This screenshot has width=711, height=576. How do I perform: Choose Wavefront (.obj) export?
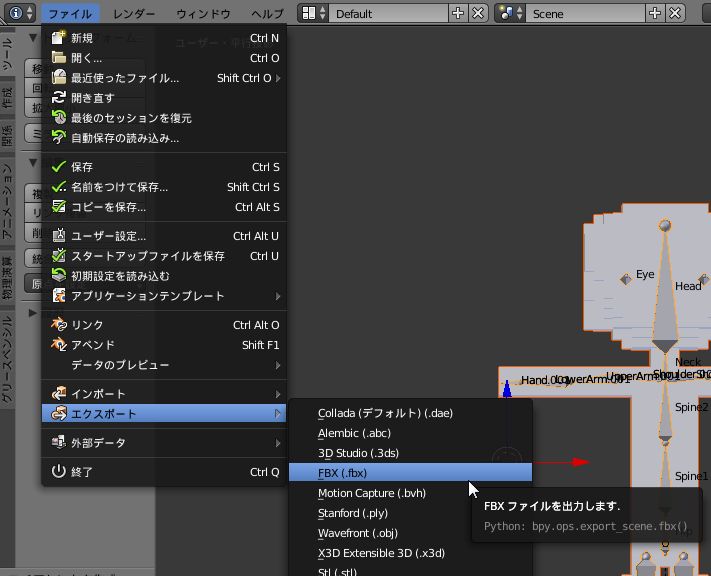(410, 532)
